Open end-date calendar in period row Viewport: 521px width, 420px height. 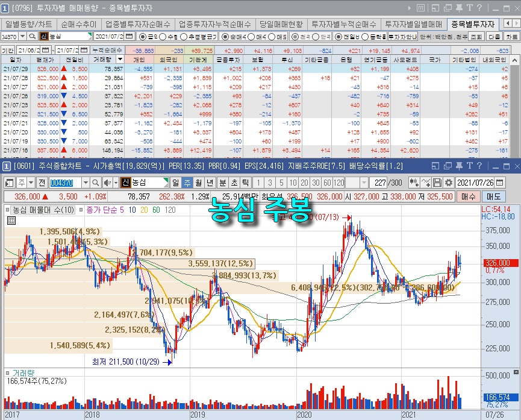pyautogui.click(x=84, y=50)
